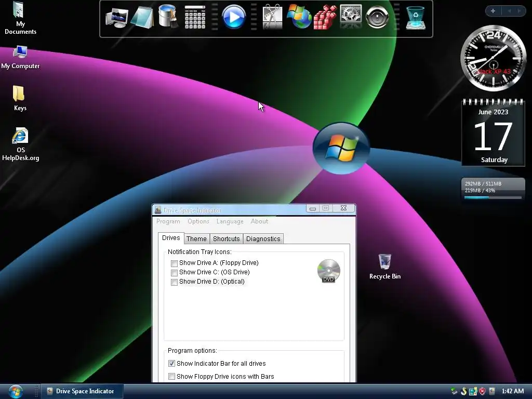Minimize the Drive Space Indicator window
This screenshot has height=399, width=532.
tap(313, 208)
